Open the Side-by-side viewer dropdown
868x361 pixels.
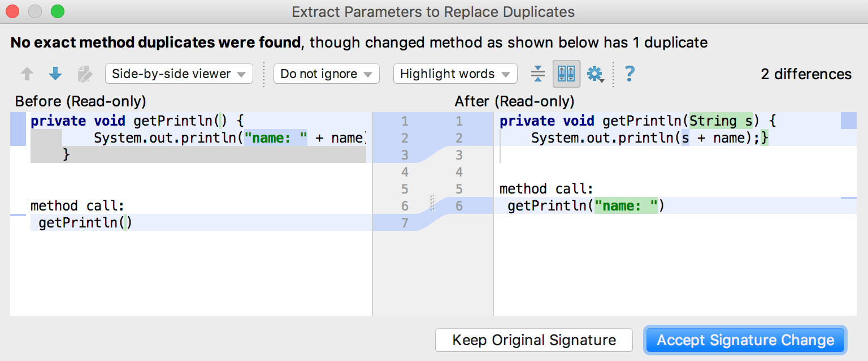179,74
